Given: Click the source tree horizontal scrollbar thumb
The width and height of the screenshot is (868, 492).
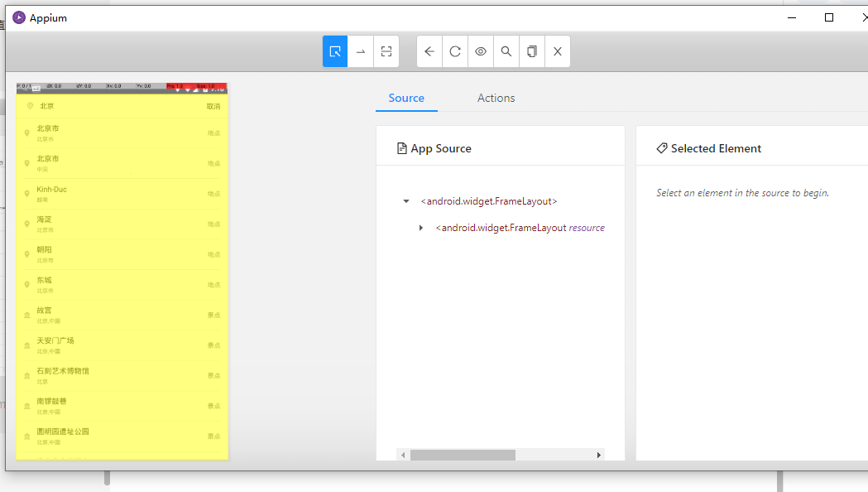Looking at the screenshot, I should 463,455.
